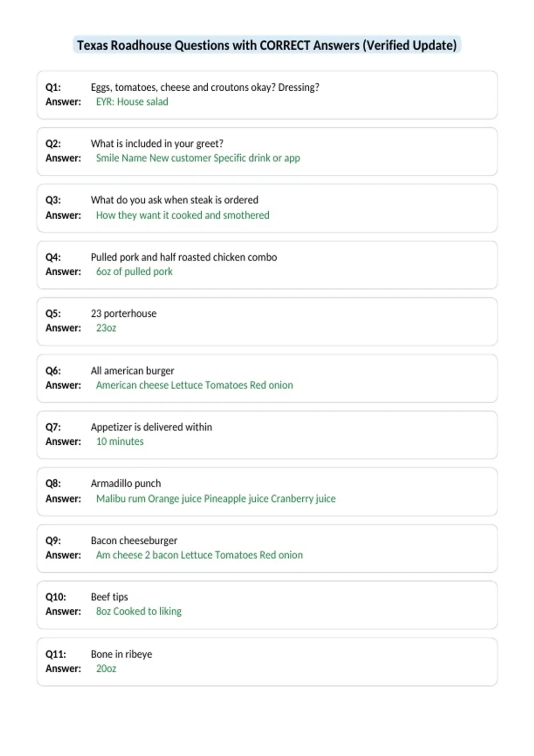Select the Q1 question about eggs and croutons
Image resolution: width=534 pixels, height=756 pixels.
(205, 87)
